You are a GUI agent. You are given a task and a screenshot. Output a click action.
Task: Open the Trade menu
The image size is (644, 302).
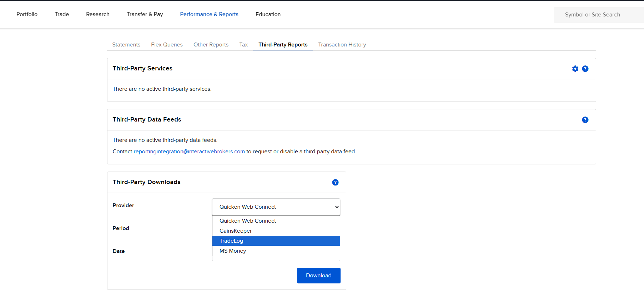(62, 14)
